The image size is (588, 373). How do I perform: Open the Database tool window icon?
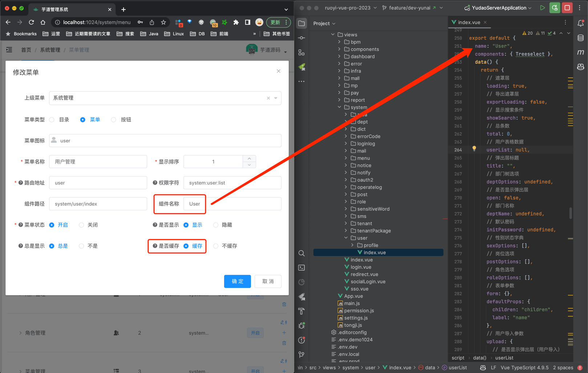click(580, 38)
